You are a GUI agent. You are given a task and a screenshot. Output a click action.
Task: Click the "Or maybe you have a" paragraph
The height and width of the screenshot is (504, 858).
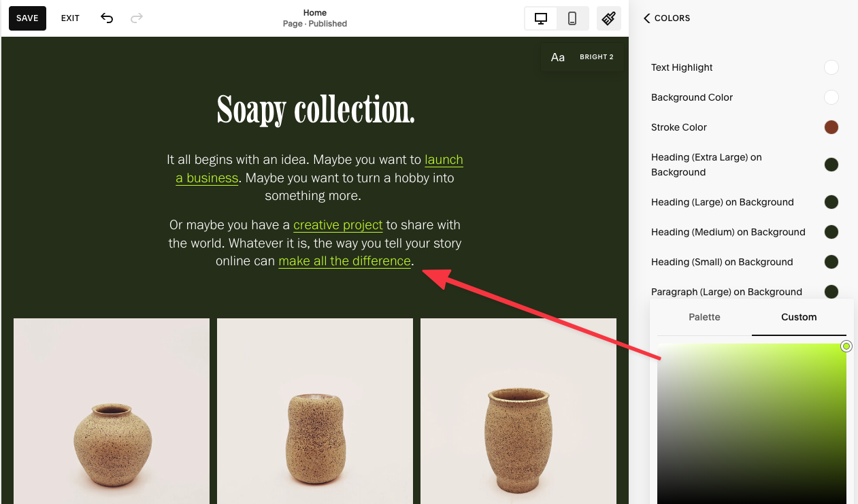tap(315, 243)
